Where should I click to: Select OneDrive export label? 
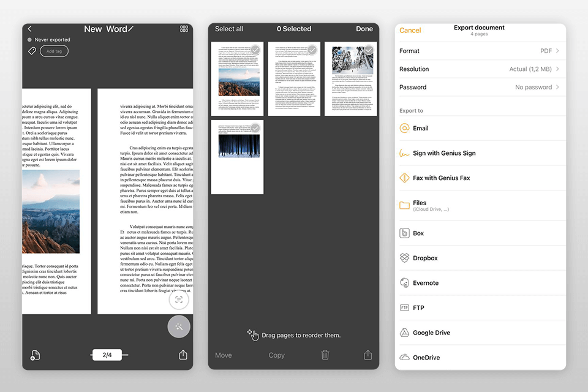[x=426, y=358]
